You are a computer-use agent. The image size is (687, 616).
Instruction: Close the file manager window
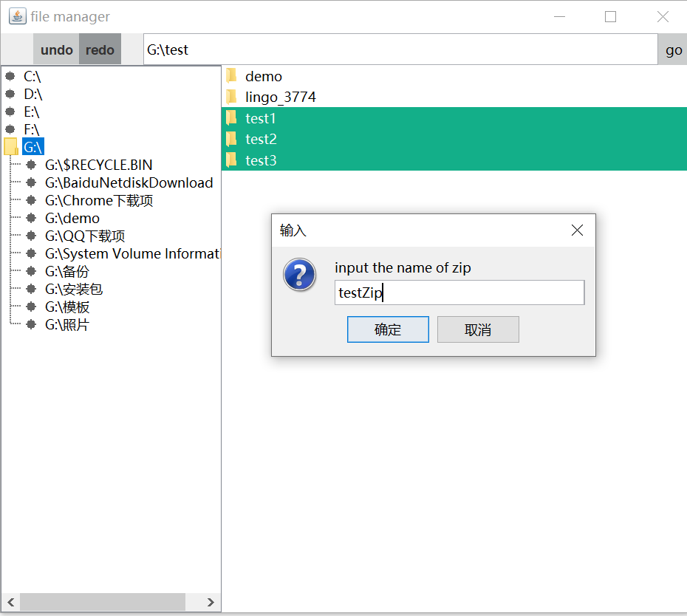[x=663, y=17]
